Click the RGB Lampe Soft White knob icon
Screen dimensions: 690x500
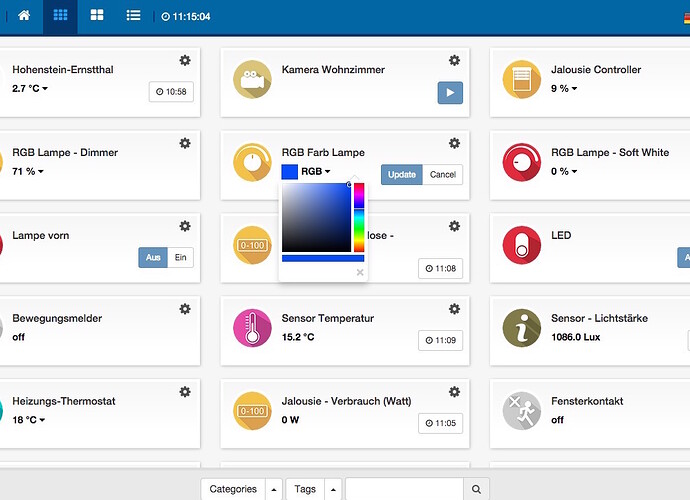521,163
